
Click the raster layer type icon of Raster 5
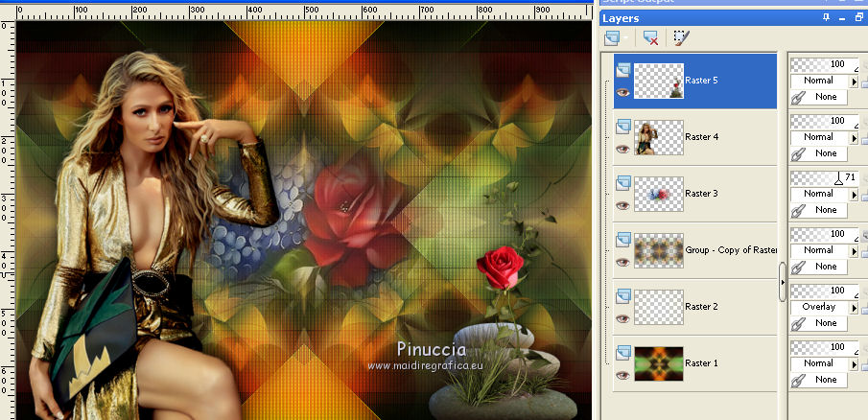(x=623, y=70)
